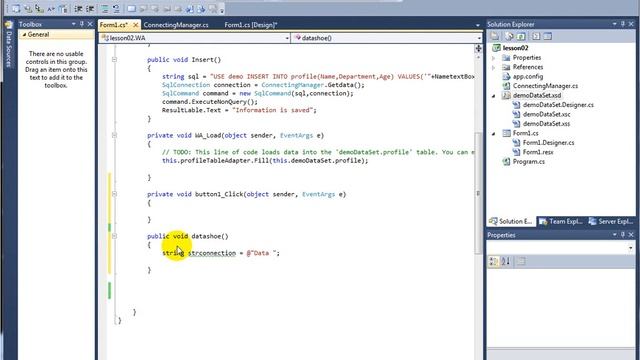Viewport: 640px width, 360px height.
Task: Switch to Form1.cs [Design]* tab
Action: pos(251,25)
